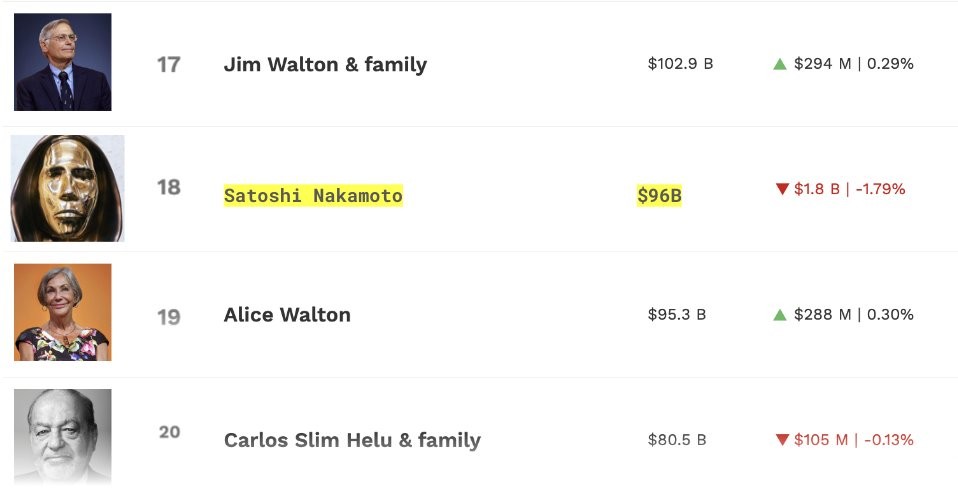The width and height of the screenshot is (958, 496).
Task: View Carlos Slim Helu's grayscale photo
Action: (x=62, y=436)
